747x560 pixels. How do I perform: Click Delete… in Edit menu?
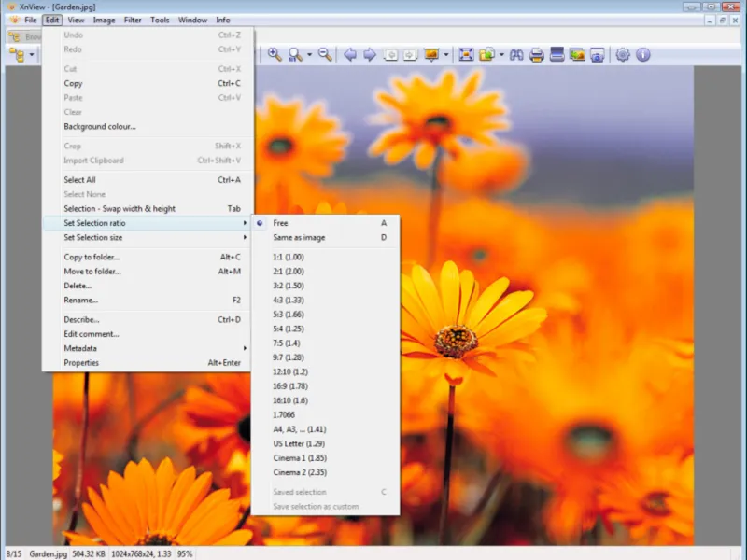click(x=148, y=286)
